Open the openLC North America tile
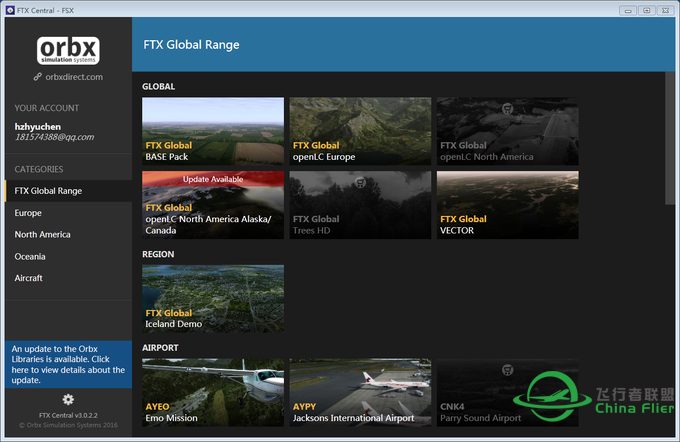Viewport: 680px width, 442px height. coord(508,131)
